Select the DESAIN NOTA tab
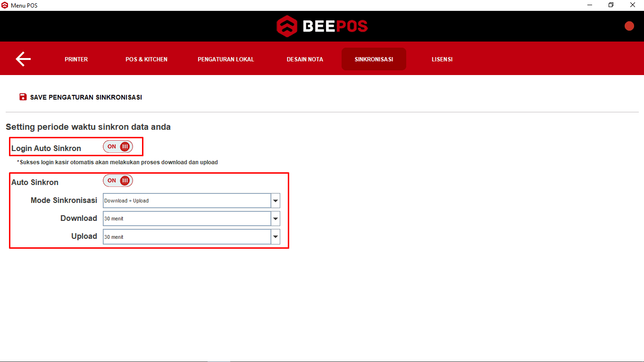 point(305,59)
